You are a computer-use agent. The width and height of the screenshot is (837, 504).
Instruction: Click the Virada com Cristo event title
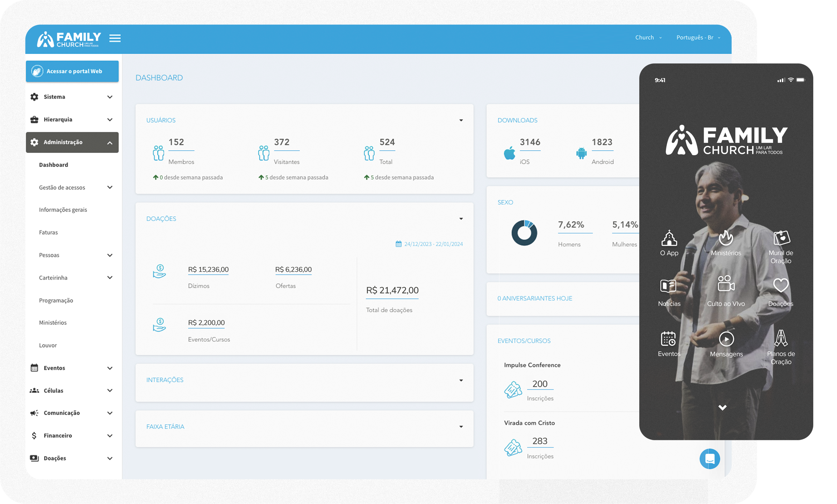[529, 423]
